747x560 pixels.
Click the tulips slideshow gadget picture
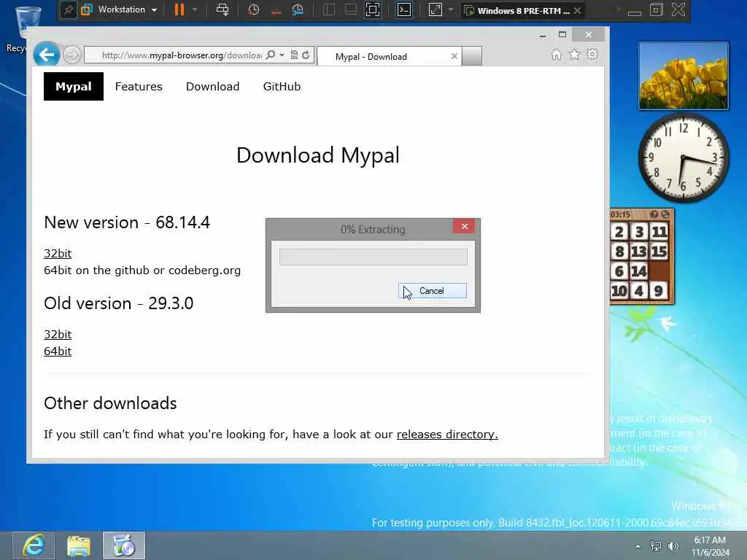(x=683, y=76)
